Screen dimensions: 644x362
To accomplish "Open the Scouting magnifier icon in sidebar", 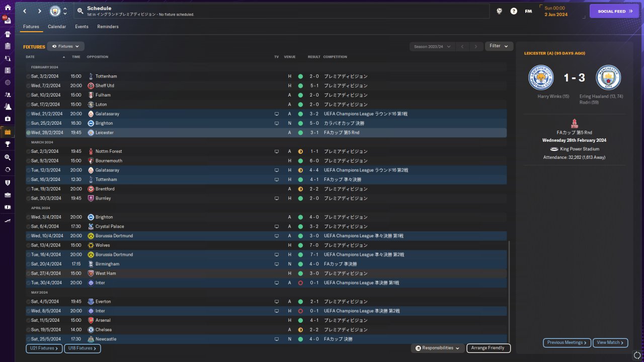I will click(x=7, y=157).
